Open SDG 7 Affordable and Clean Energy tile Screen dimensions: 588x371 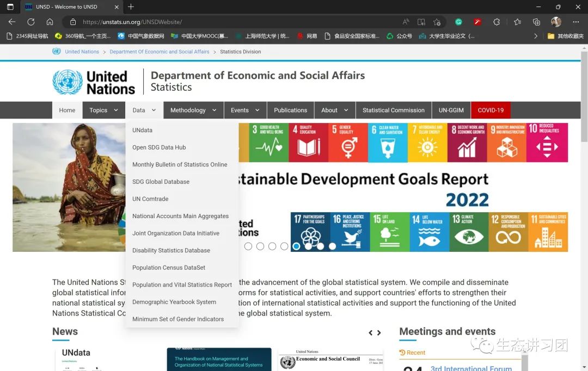pyautogui.click(x=427, y=143)
